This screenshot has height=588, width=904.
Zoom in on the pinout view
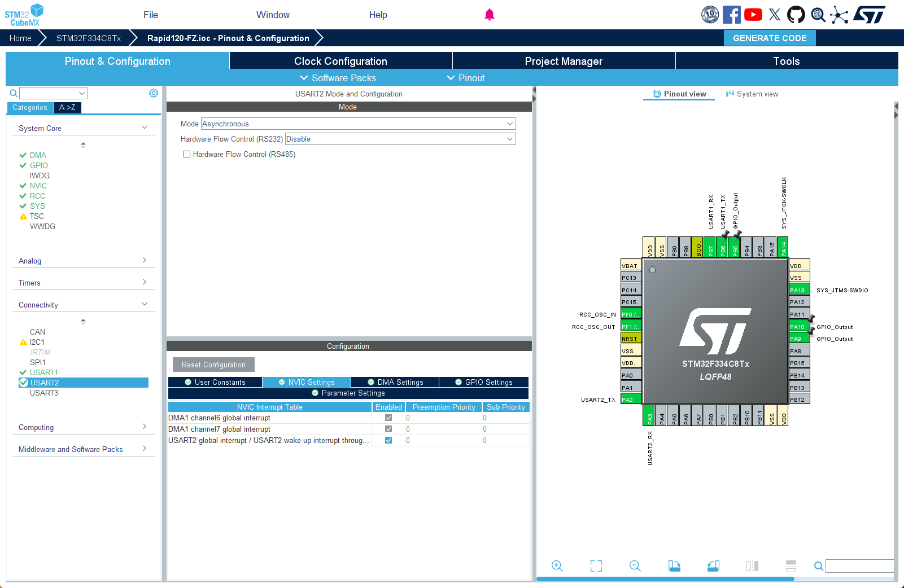(x=557, y=566)
